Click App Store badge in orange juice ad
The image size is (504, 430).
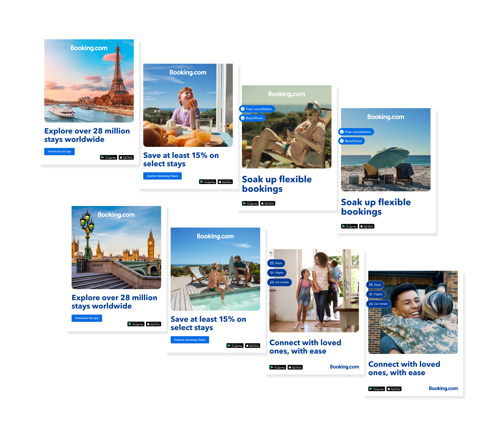[225, 182]
